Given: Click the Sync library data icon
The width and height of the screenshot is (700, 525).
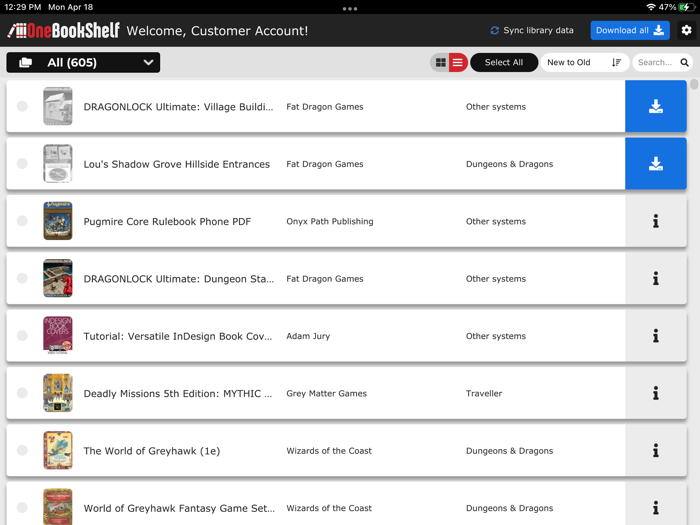Looking at the screenshot, I should [494, 30].
